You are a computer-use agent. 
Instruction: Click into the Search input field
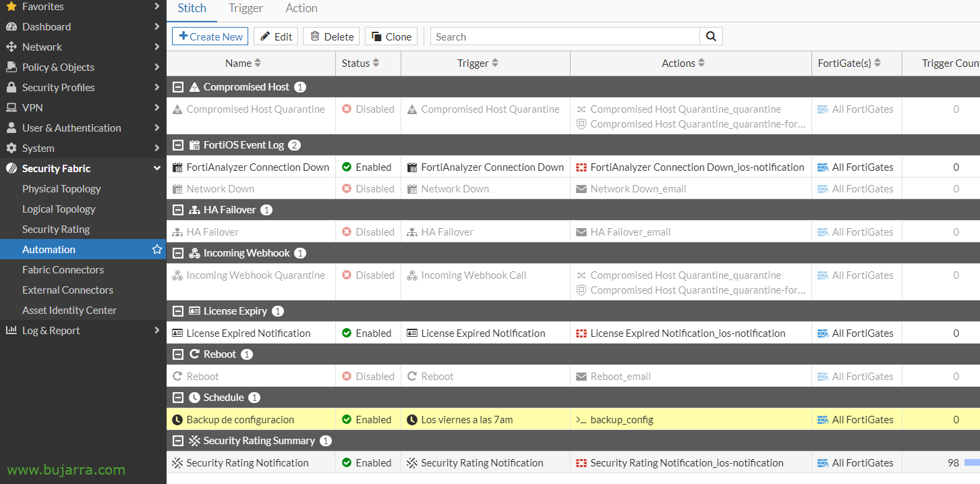point(565,36)
